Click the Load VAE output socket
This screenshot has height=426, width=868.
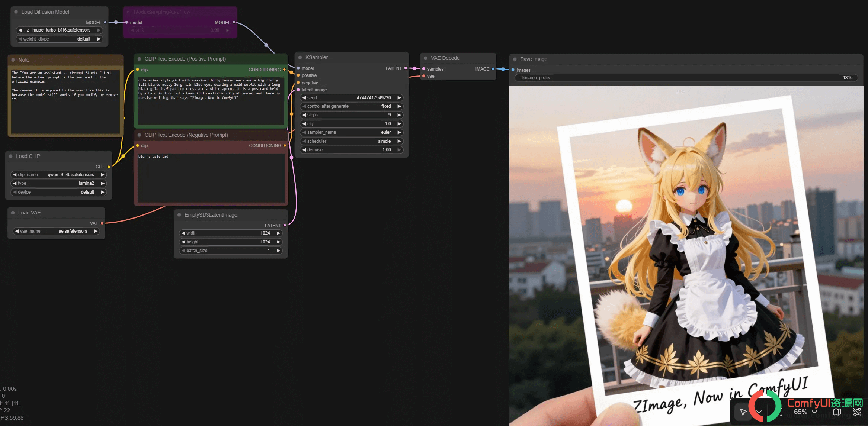point(102,223)
